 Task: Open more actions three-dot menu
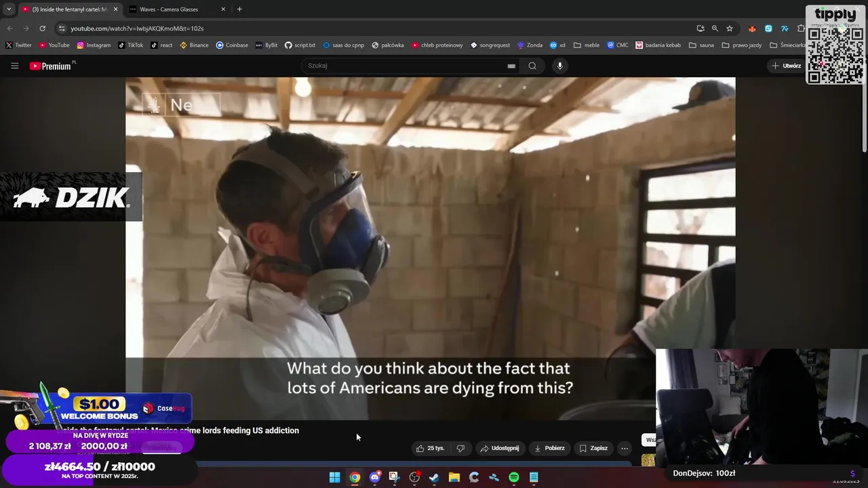(x=625, y=448)
